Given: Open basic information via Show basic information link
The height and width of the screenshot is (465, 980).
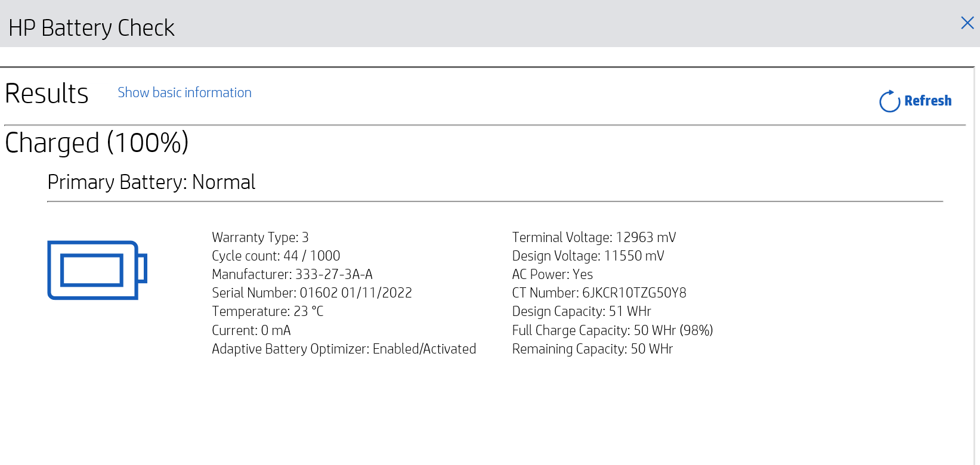Looking at the screenshot, I should (184, 92).
